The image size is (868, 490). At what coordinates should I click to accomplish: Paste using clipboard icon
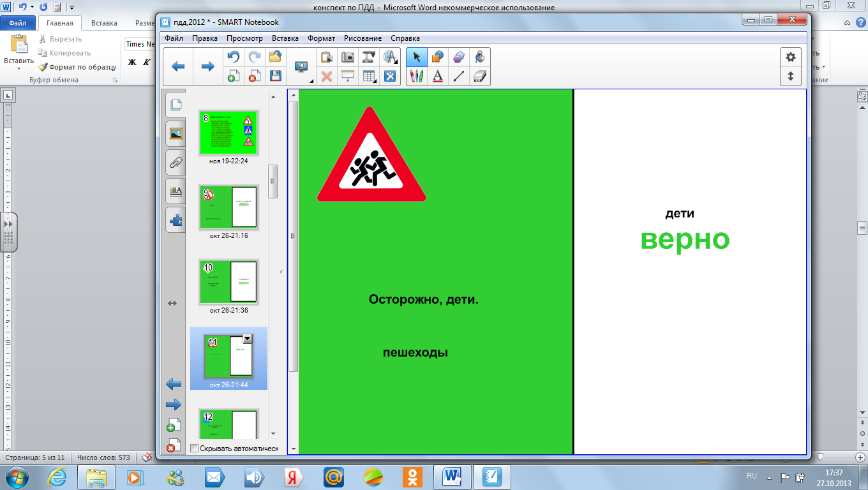(x=327, y=57)
